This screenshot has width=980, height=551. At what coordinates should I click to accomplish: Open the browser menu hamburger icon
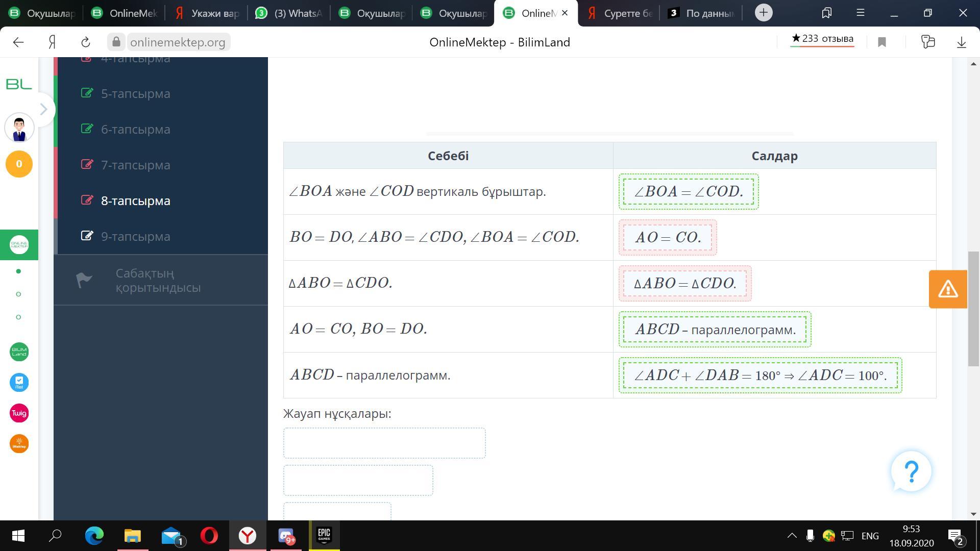point(860,13)
